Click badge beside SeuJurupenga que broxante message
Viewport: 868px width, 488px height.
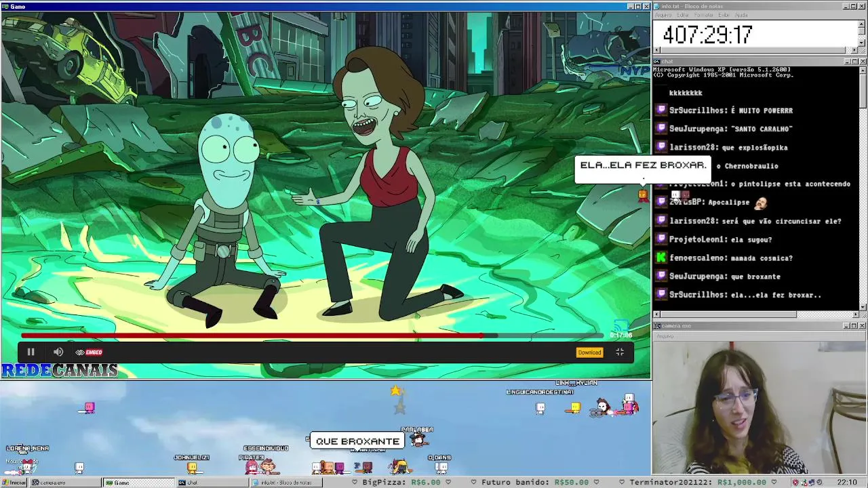tap(661, 276)
